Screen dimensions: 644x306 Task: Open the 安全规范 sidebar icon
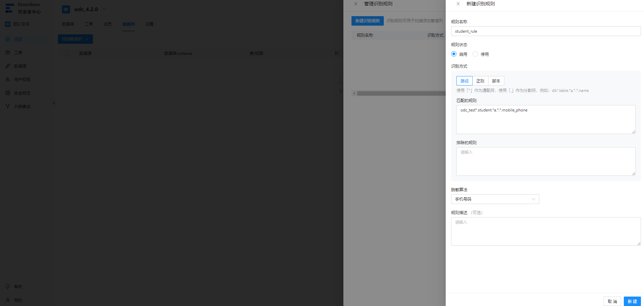(x=8, y=93)
